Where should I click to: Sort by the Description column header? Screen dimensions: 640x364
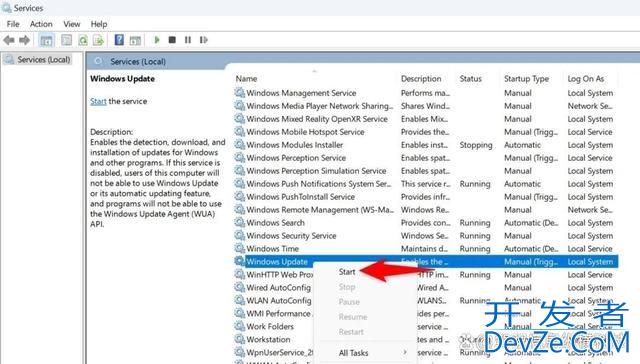tap(421, 79)
